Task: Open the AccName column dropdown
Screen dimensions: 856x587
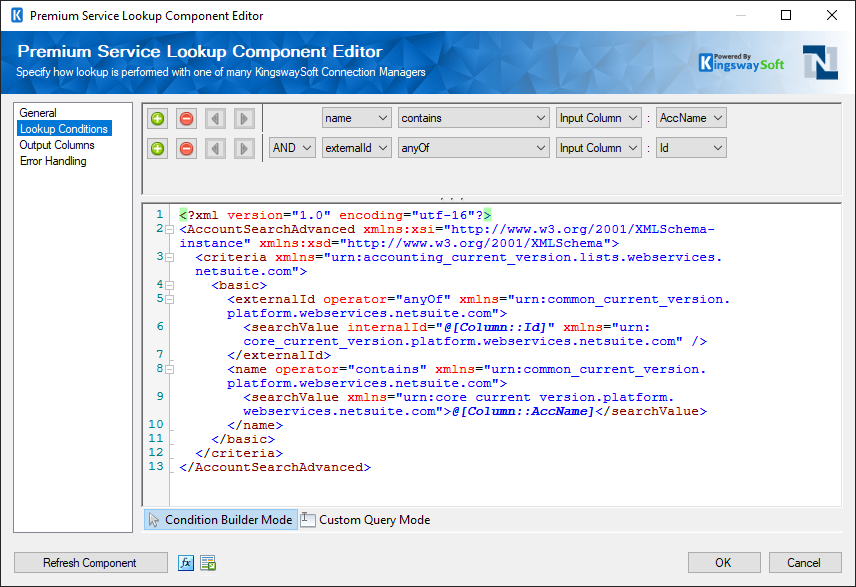Action: point(691,118)
